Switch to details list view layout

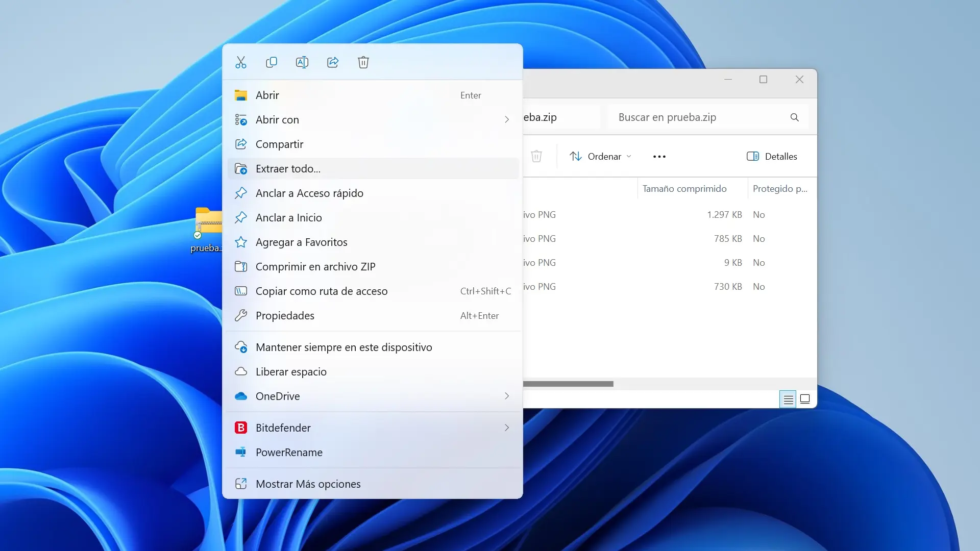788,399
